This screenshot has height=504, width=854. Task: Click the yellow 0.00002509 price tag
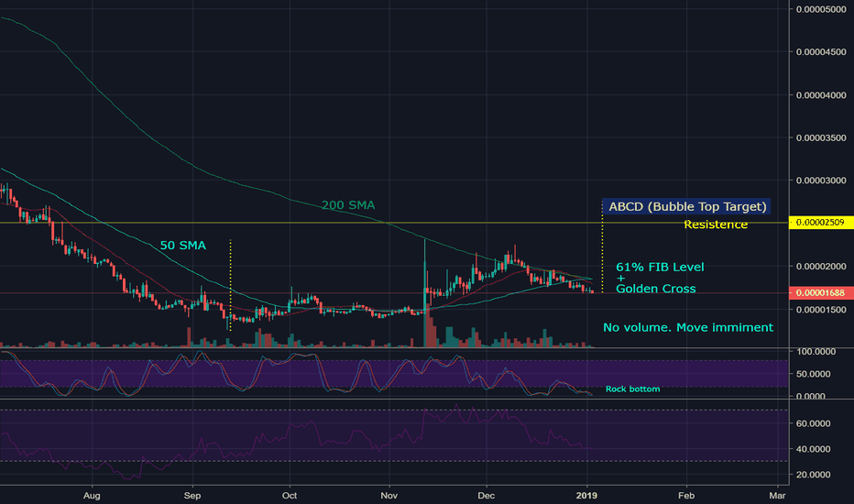[x=821, y=223]
